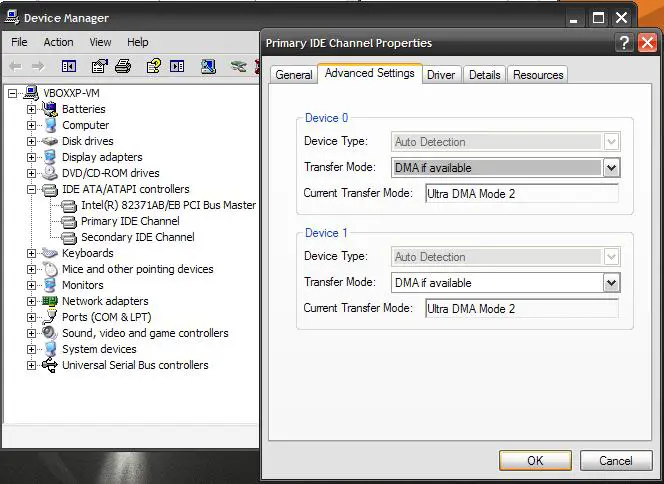664x484 pixels.
Task: Click the Keyboards category icon
Action: (50, 253)
